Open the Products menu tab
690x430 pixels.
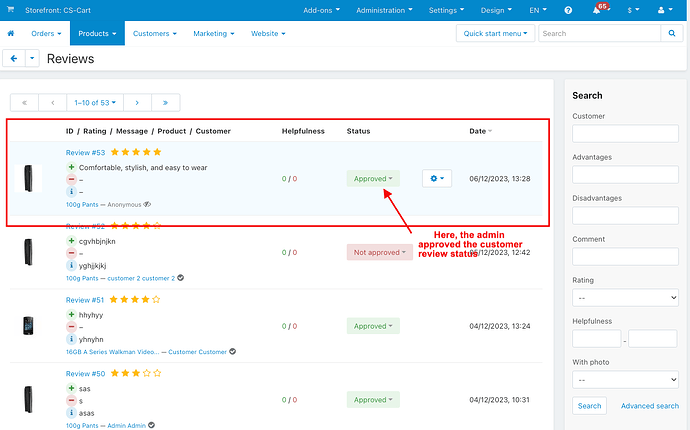coord(97,33)
